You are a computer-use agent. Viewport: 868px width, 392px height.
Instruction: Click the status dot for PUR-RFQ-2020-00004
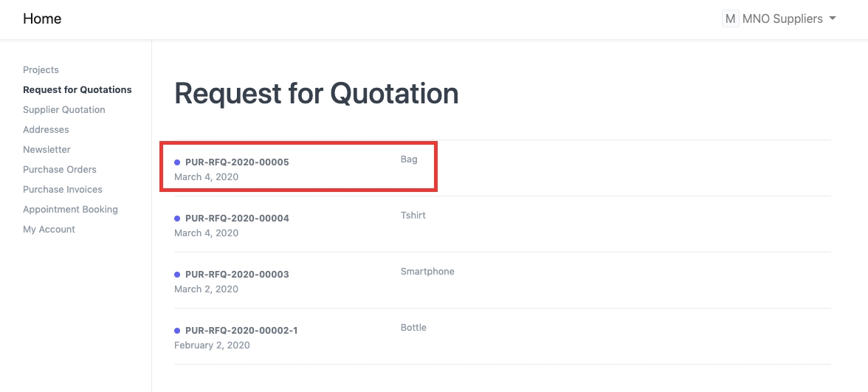coord(177,219)
